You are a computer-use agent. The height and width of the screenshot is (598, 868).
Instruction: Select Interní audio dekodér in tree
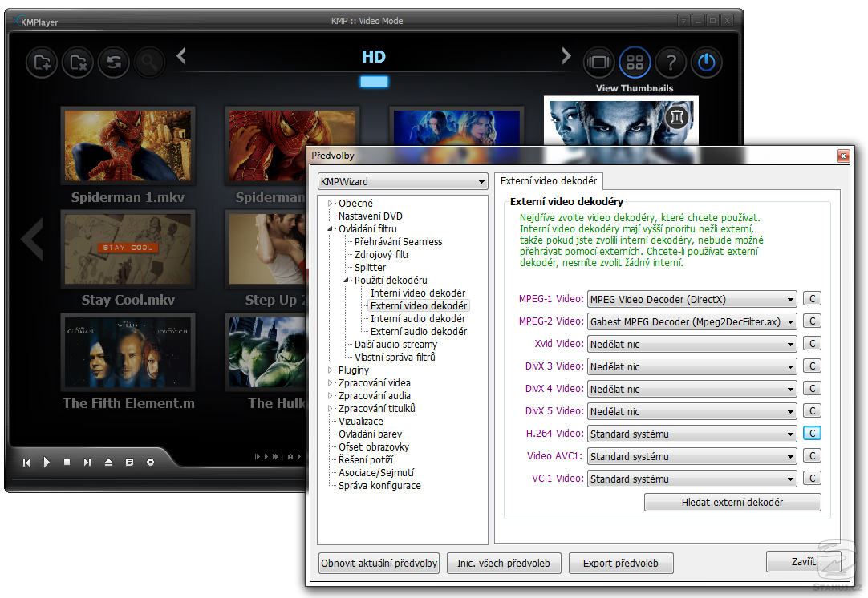pyautogui.click(x=418, y=318)
